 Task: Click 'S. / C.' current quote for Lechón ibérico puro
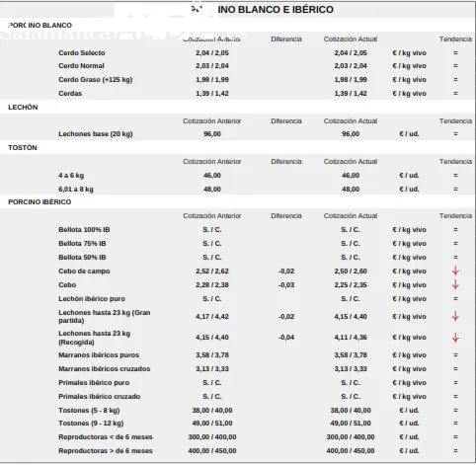pyautogui.click(x=351, y=299)
